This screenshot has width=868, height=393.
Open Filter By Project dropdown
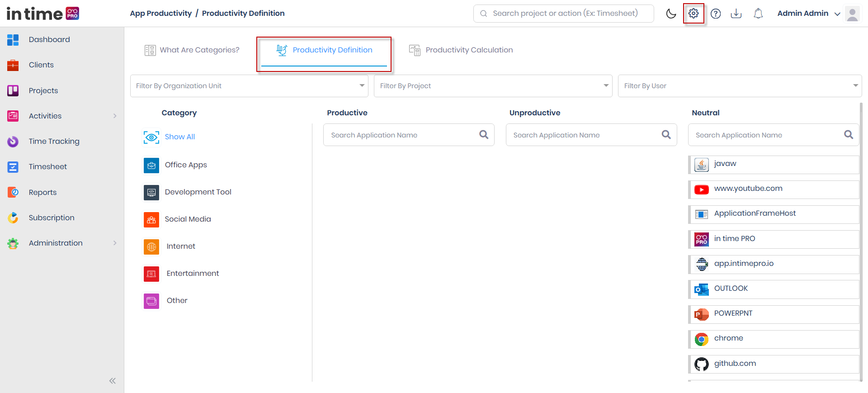click(x=493, y=86)
